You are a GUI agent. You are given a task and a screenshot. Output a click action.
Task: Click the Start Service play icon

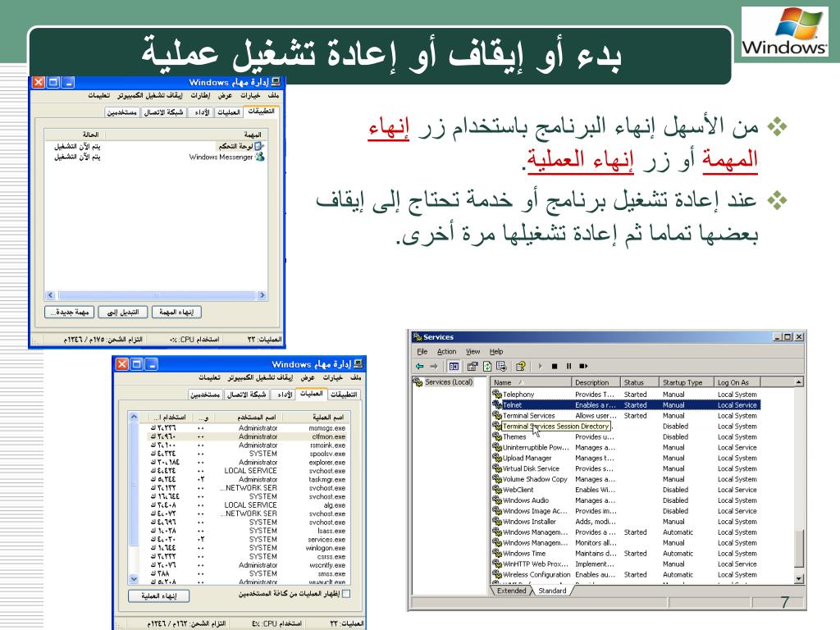coord(540,367)
